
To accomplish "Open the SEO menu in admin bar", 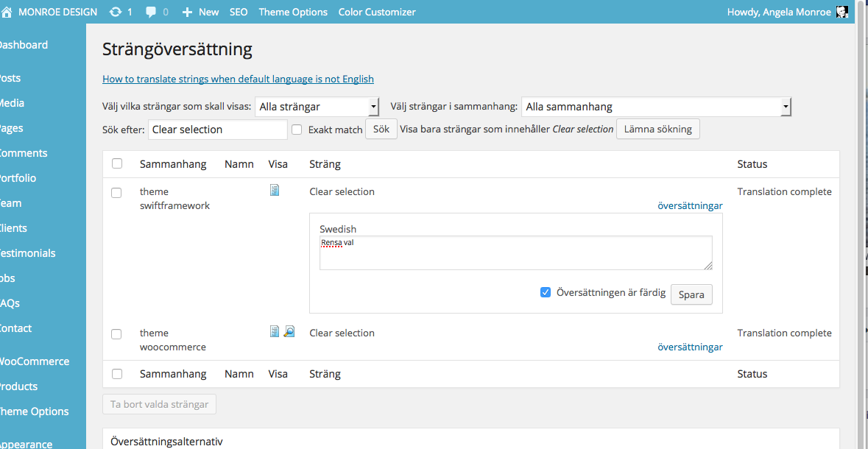I will coord(239,12).
